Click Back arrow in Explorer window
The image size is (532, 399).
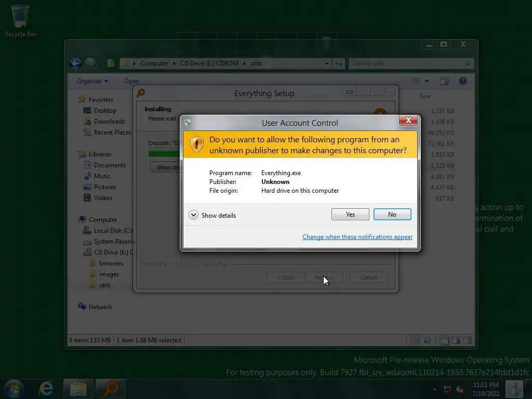pos(75,63)
